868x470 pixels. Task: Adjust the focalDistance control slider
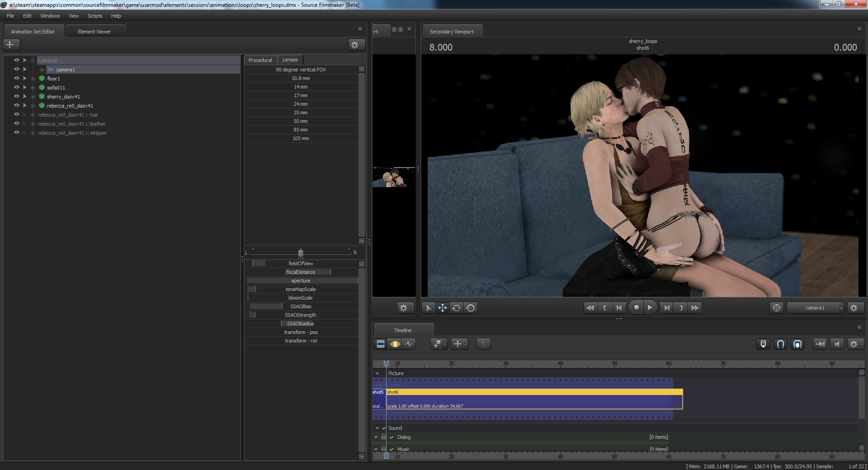(x=301, y=272)
